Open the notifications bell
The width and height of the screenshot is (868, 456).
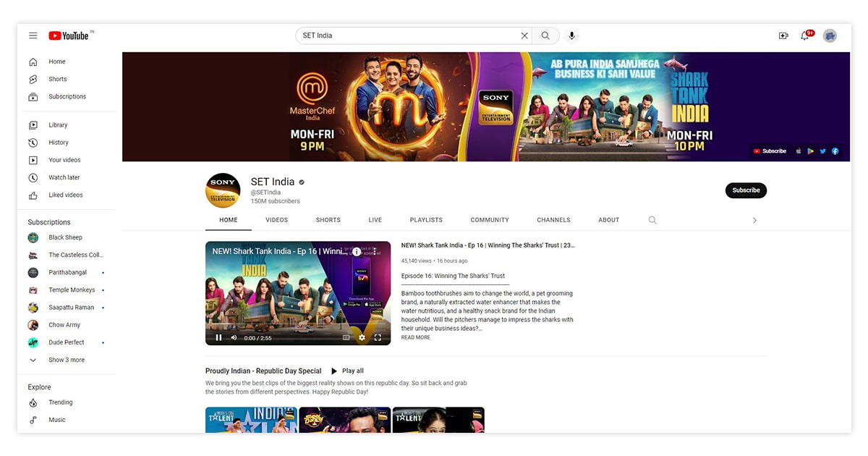(804, 35)
